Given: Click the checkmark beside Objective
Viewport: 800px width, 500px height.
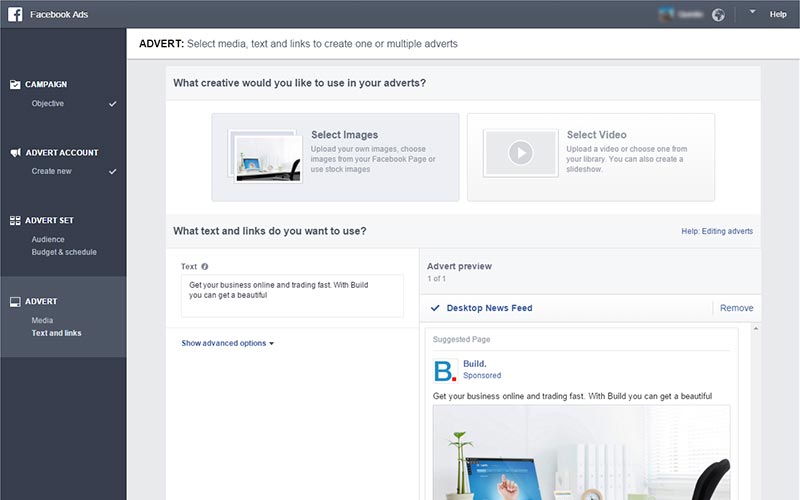Looking at the screenshot, I should (112, 103).
